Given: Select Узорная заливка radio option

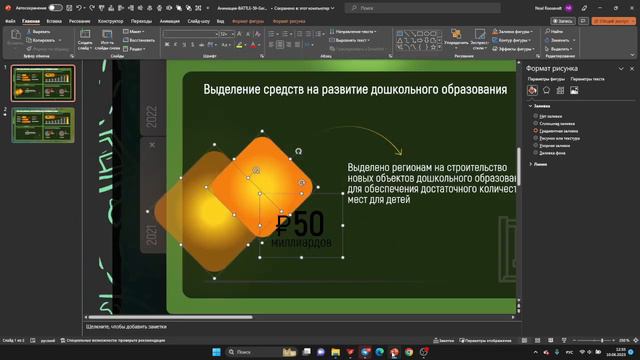Looking at the screenshot, I should [552, 146].
